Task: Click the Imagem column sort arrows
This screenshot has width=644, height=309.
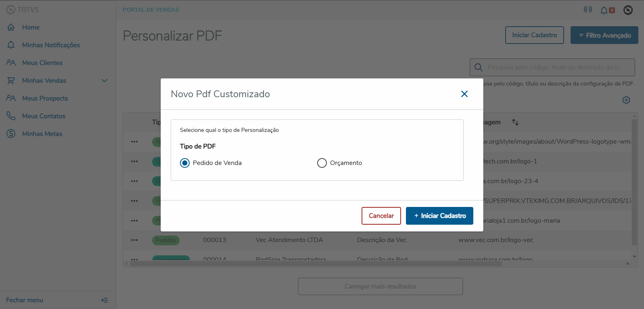Action: (515, 122)
